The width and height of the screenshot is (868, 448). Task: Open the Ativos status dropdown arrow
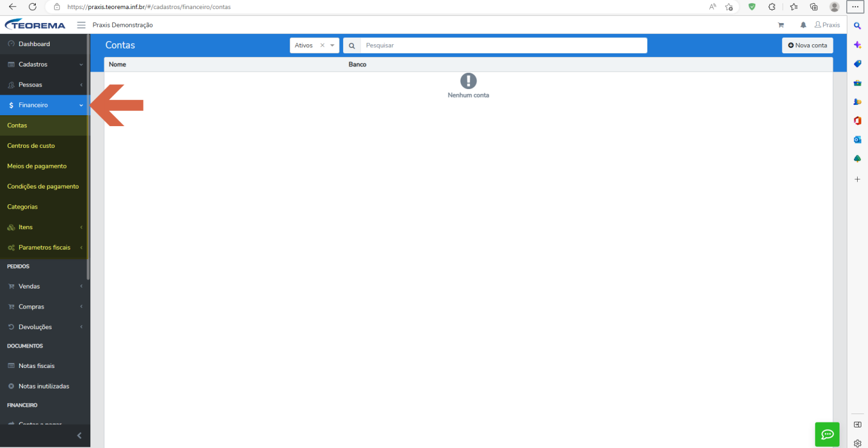pyautogui.click(x=332, y=45)
